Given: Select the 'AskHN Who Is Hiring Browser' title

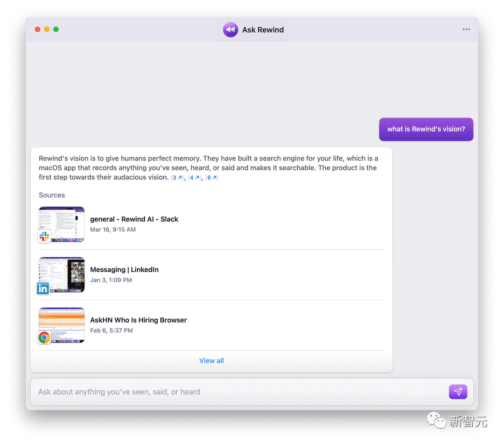Looking at the screenshot, I should point(139,320).
